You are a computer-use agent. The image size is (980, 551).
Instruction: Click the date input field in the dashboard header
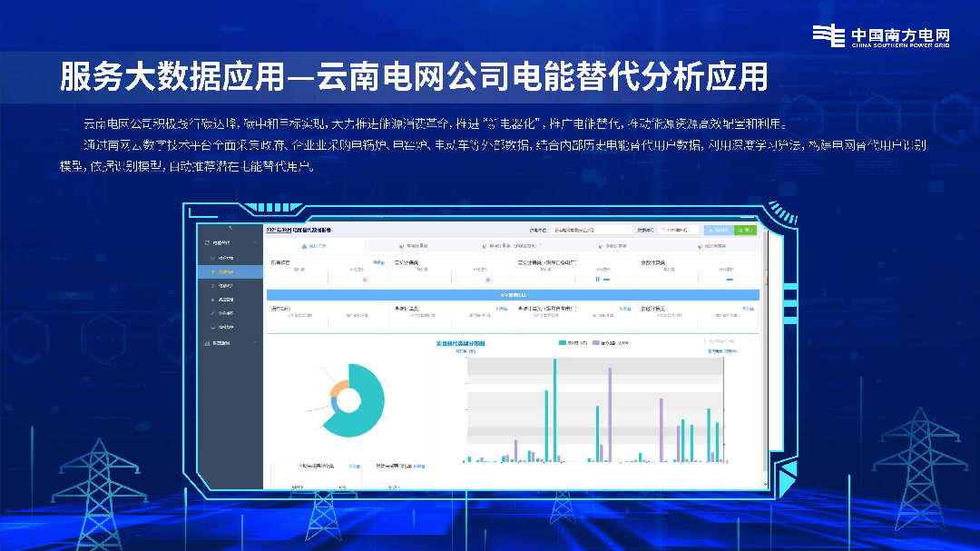pos(678,231)
